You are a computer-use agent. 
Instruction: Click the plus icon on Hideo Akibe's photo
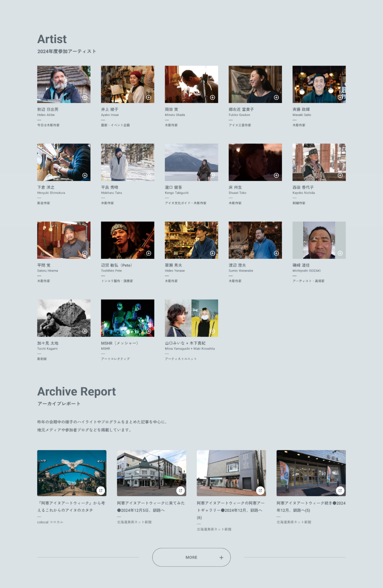click(x=85, y=97)
